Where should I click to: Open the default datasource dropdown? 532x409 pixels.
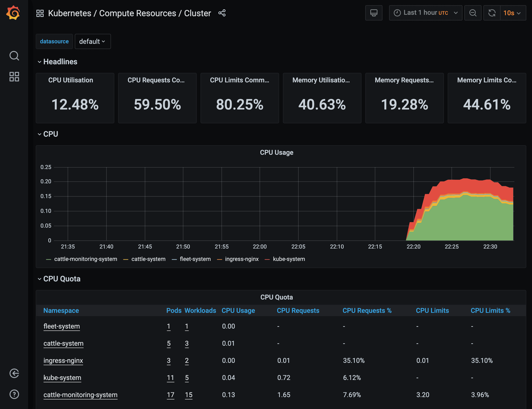point(93,41)
